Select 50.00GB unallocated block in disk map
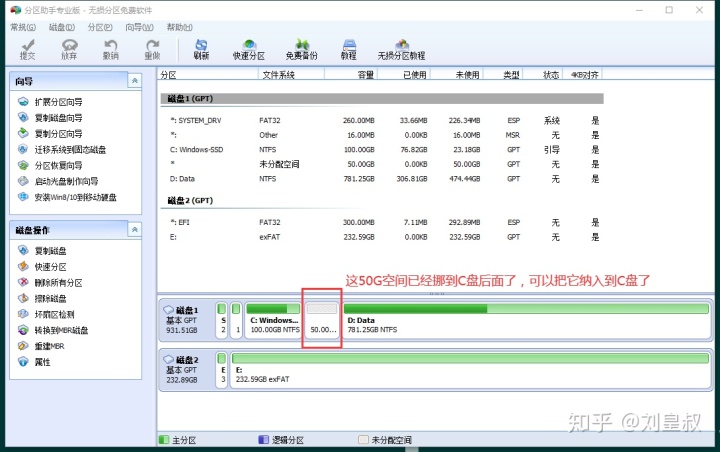This screenshot has width=720, height=452. pyautogui.click(x=322, y=320)
